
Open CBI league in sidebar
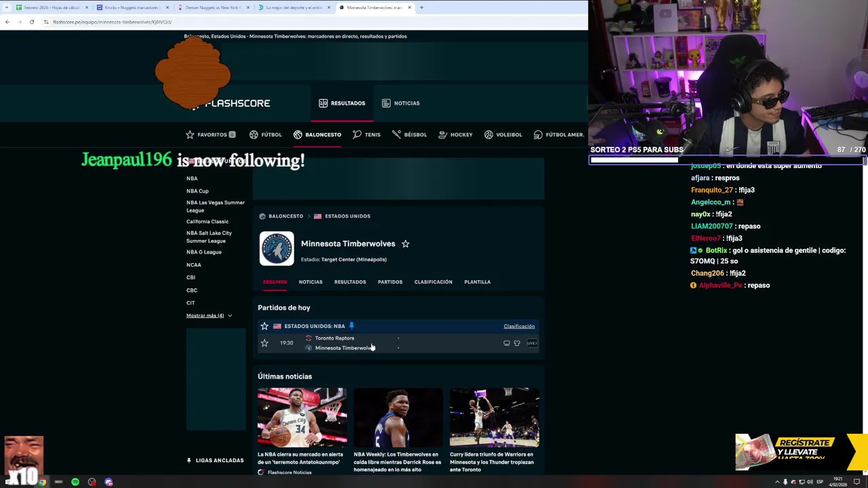191,277
